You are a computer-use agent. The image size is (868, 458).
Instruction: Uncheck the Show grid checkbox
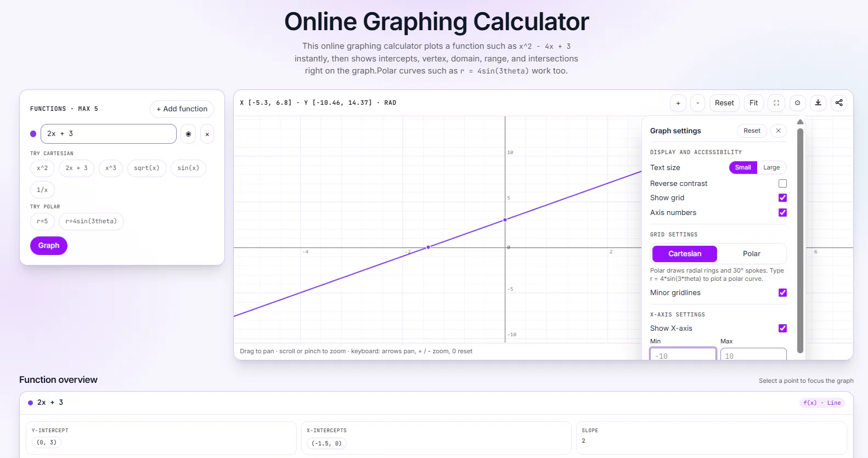click(782, 198)
